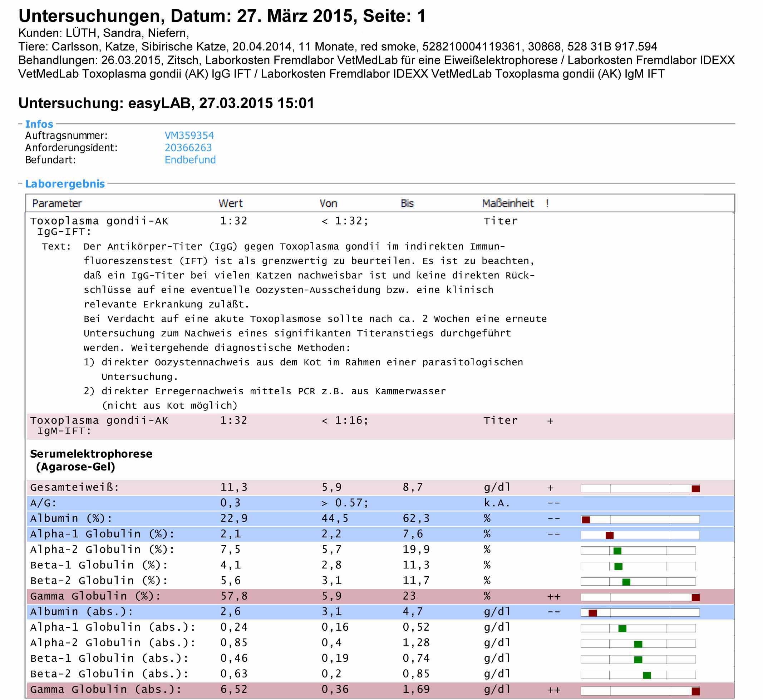
Task: Click green marker on Beta-2 Globulin (abs.) bar
Action: [647, 675]
